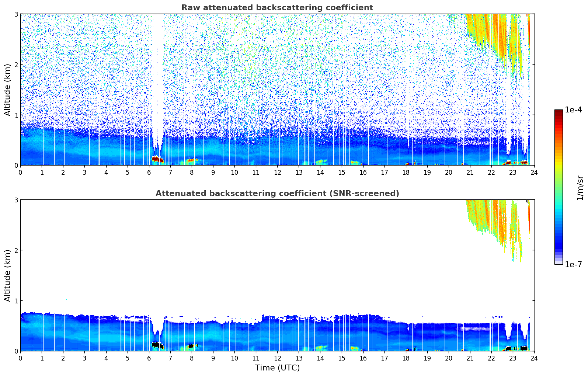Click the 'Time (UTC)' x-axis label
Screen dimensions: 588x376
point(277,368)
